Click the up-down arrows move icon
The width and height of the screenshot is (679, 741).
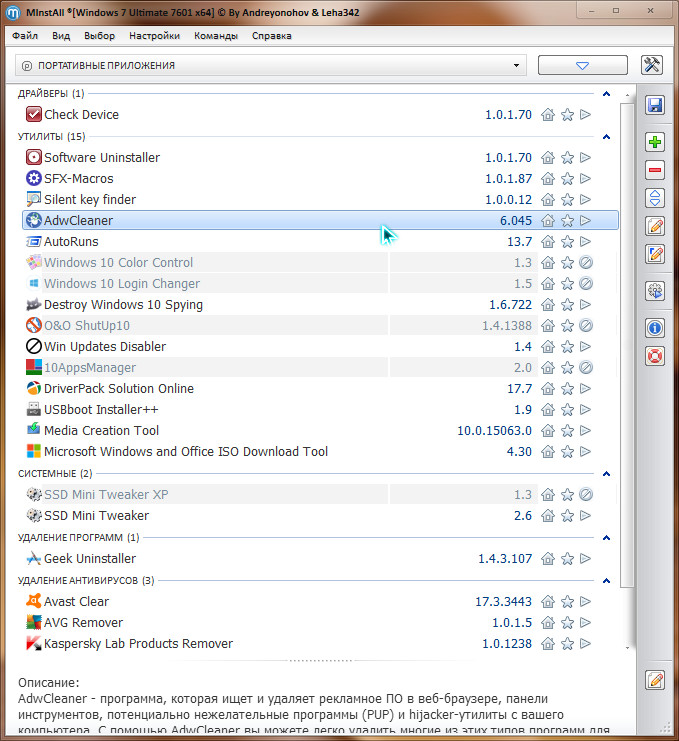point(655,198)
